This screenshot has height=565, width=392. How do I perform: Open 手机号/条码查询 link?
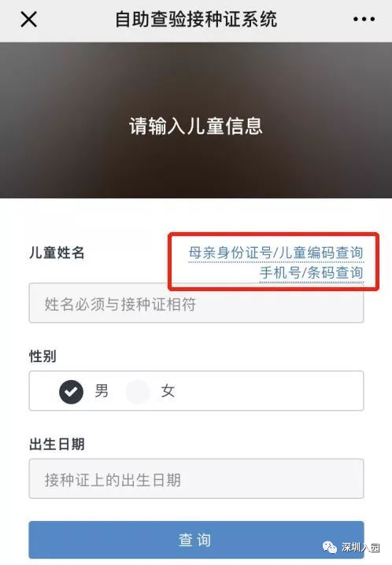click(x=311, y=273)
